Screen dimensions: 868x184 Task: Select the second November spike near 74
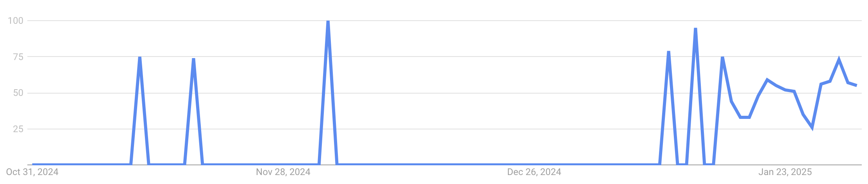click(x=193, y=59)
